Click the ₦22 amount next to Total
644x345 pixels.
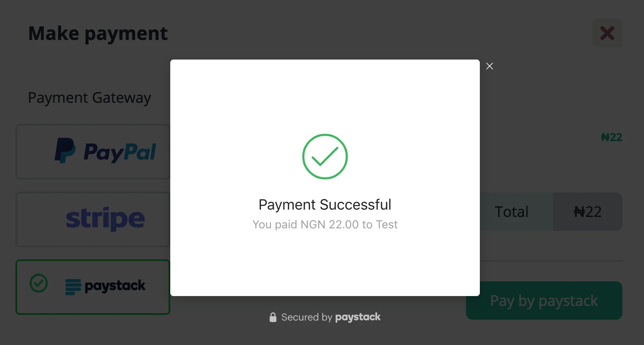pyautogui.click(x=587, y=212)
